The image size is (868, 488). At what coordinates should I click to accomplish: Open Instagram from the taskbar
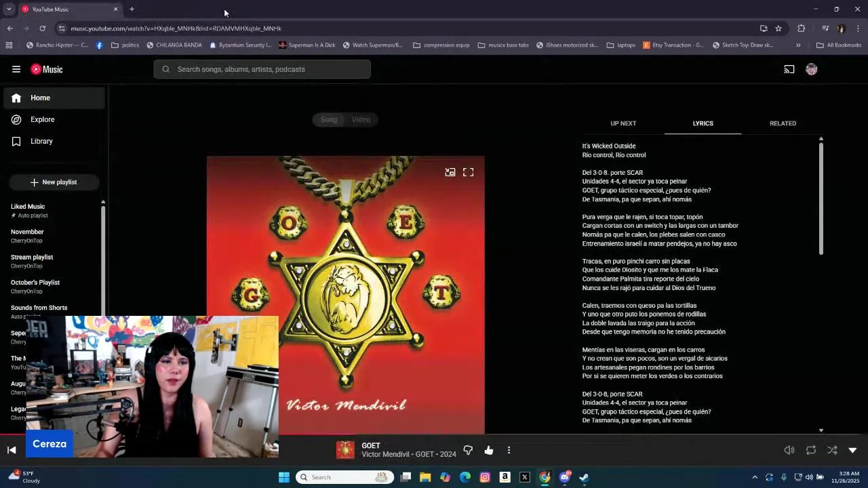[x=485, y=477]
